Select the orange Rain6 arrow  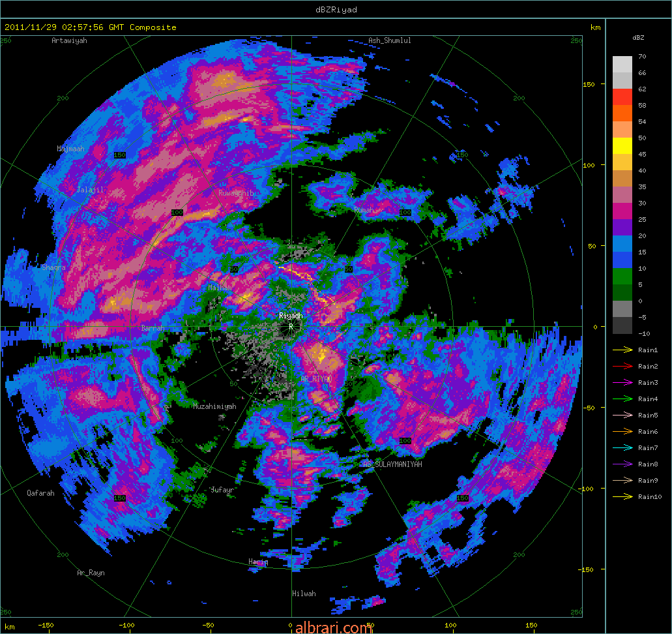tap(622, 432)
